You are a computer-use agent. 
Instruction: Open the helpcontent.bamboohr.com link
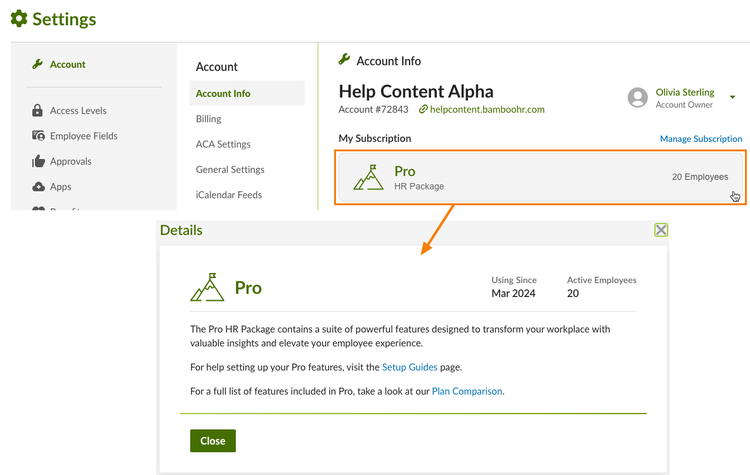[x=487, y=110]
